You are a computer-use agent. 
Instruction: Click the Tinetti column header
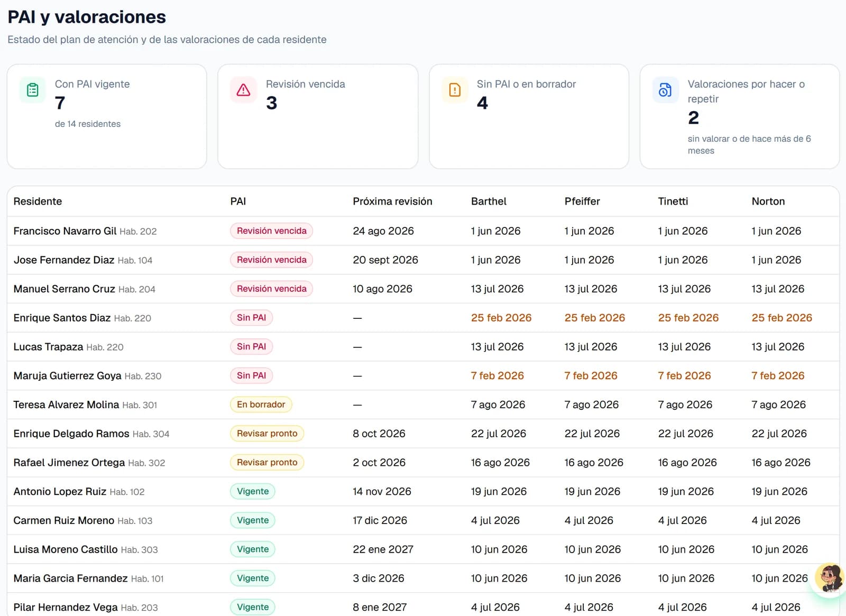click(673, 201)
